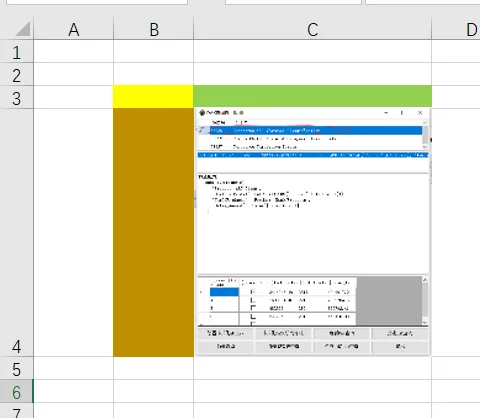Select row 2 header
Viewport: 480px width, 418px height.
point(17,74)
